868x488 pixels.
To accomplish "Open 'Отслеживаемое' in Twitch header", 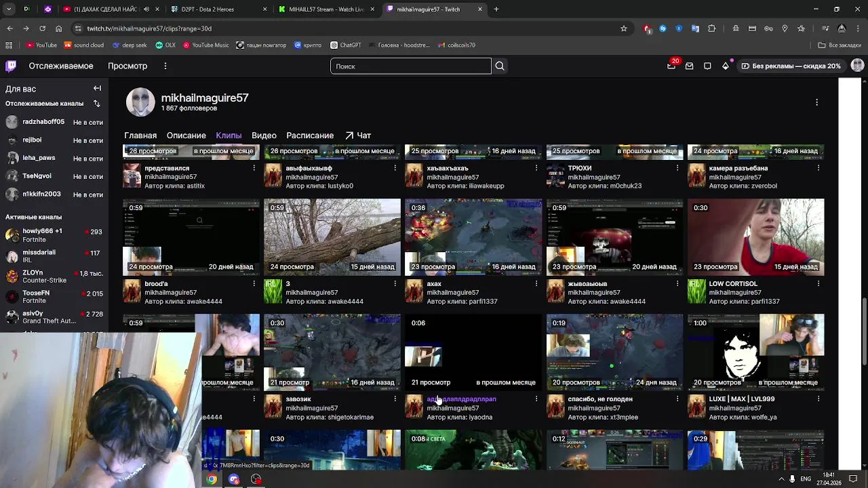I will coord(61,66).
